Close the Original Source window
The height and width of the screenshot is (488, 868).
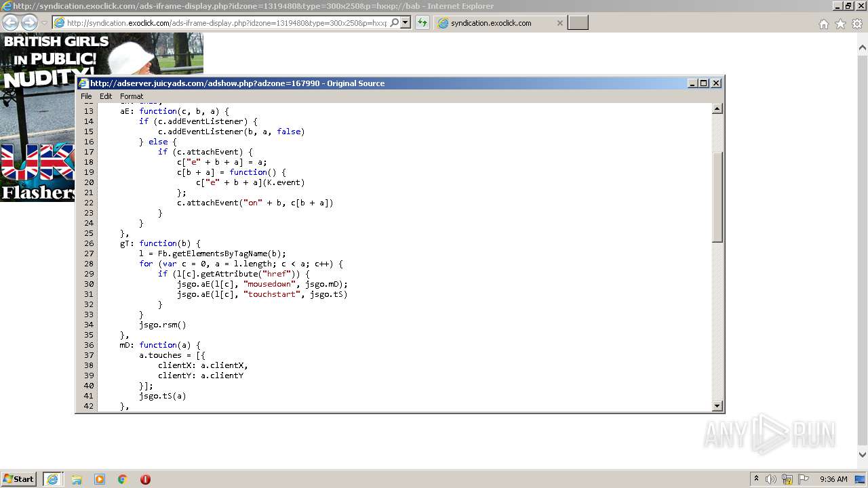click(716, 83)
